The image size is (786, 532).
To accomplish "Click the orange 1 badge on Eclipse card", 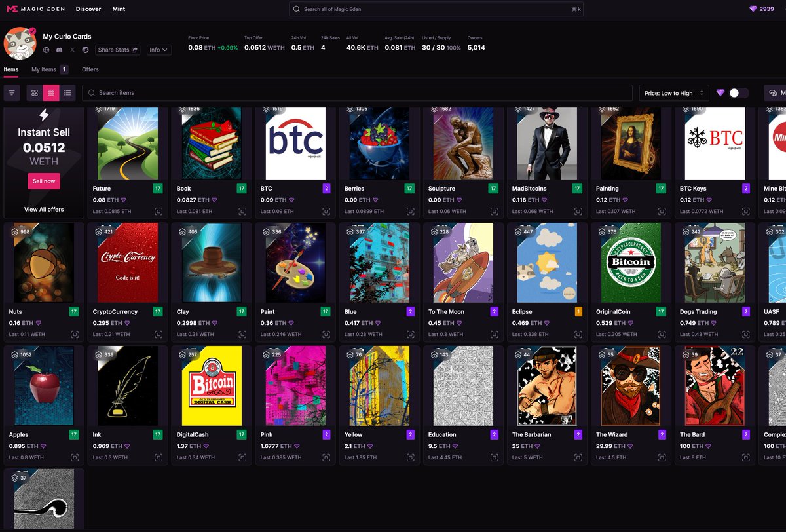I will click(x=578, y=312).
